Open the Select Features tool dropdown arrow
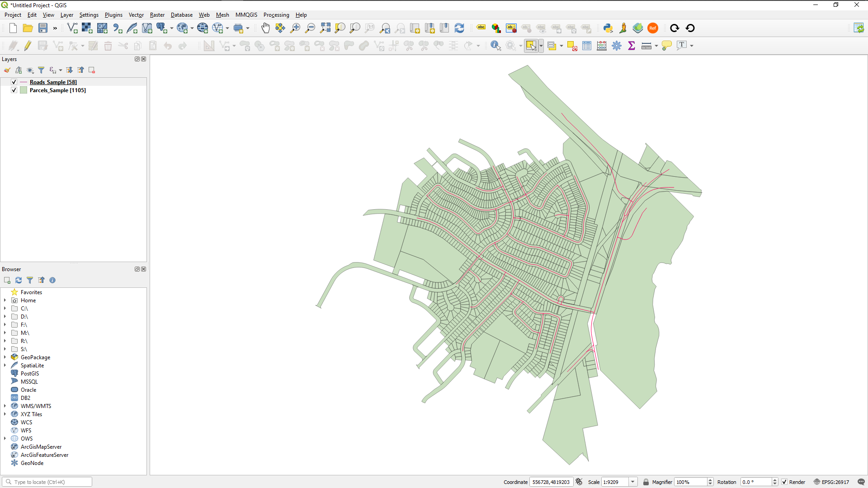Screen dimensions: 868x488 tap(541, 46)
